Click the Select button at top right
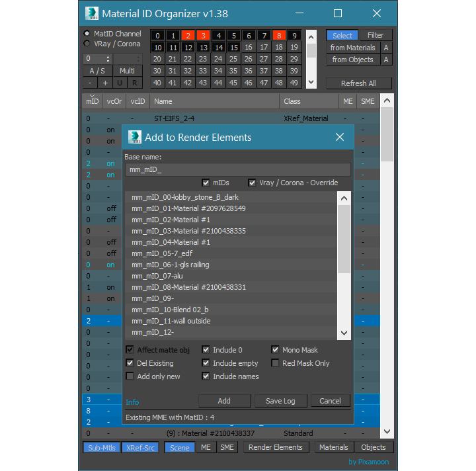This screenshot has width=476, height=471. click(342, 36)
